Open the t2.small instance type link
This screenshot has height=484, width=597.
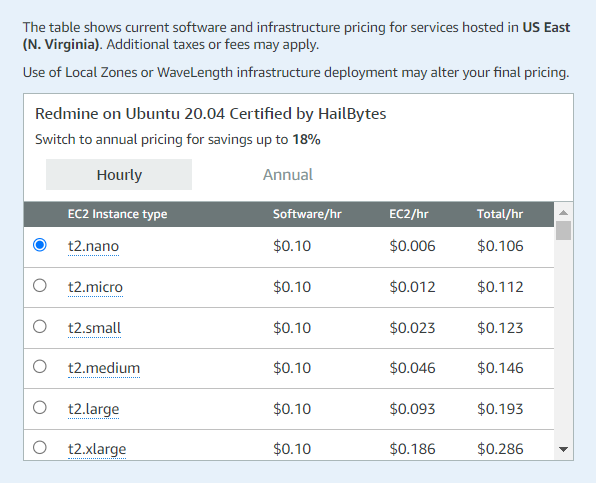click(x=94, y=328)
